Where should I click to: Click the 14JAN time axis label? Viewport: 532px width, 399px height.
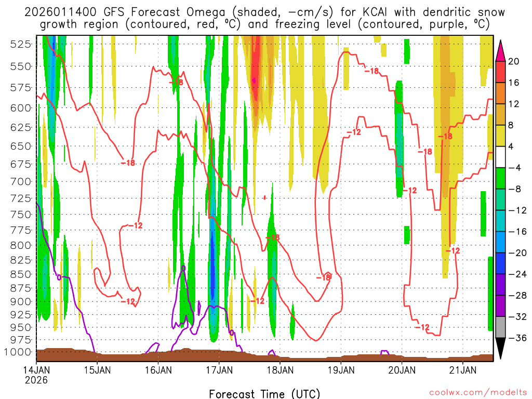point(36,370)
